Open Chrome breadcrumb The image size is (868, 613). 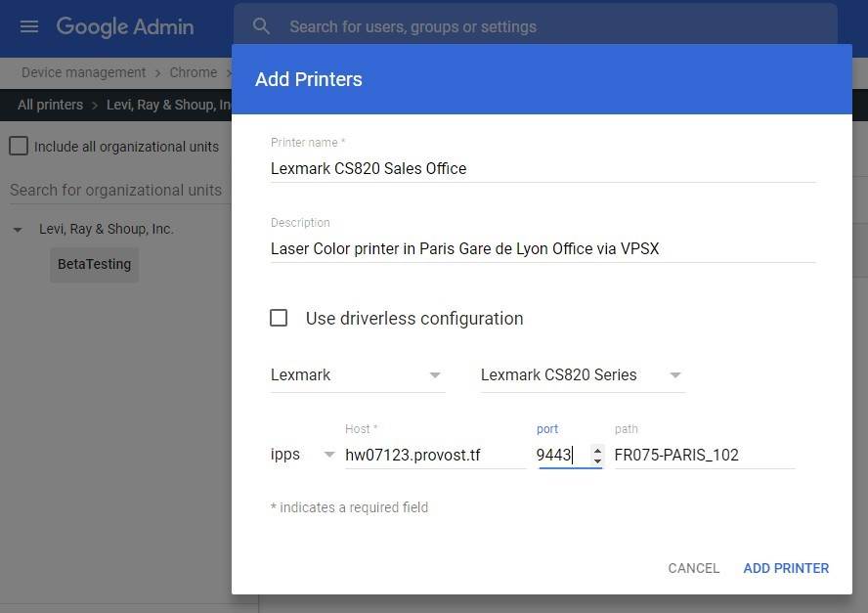tap(194, 72)
